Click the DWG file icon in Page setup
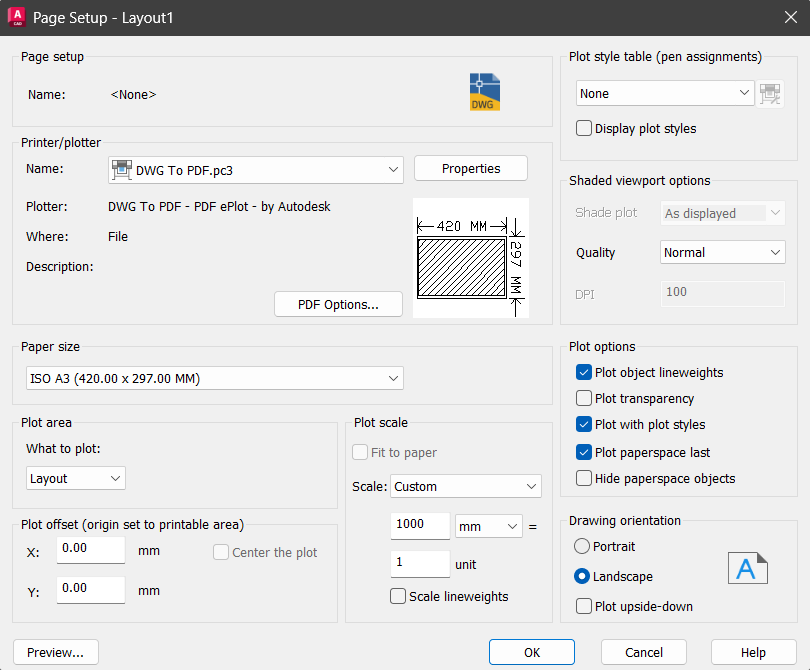The height and width of the screenshot is (670, 810). click(x=485, y=92)
